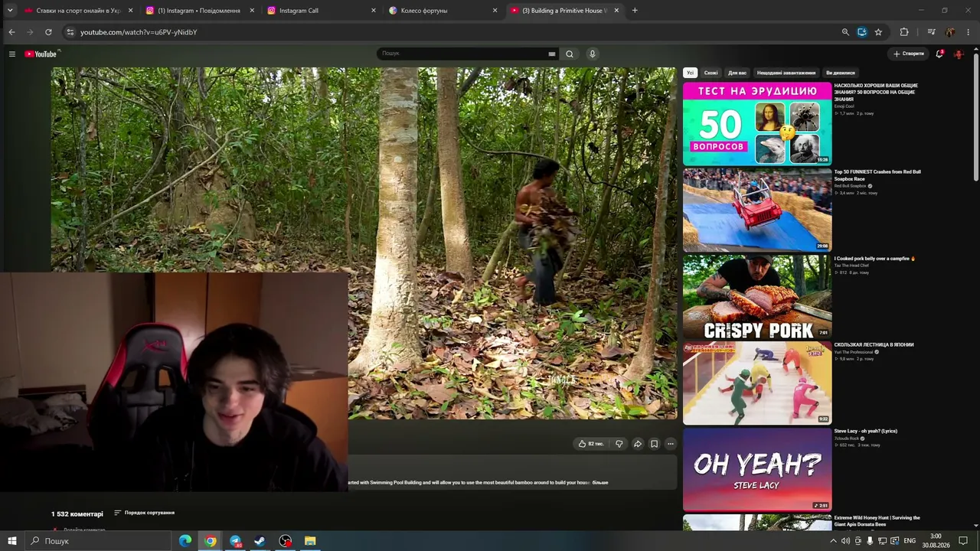
Task: Select the 'Ви дивилися' filter chip
Action: coord(841,73)
